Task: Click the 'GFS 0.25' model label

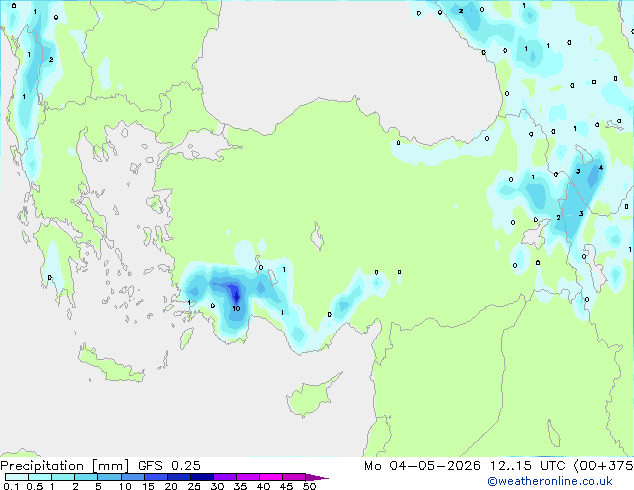Action: pyautogui.click(x=169, y=466)
